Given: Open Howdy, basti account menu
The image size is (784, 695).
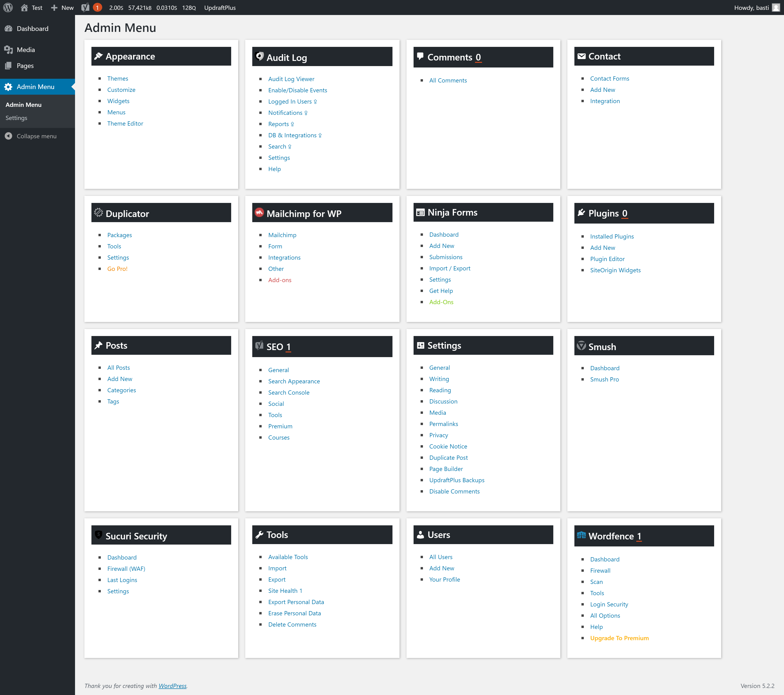Looking at the screenshot, I should click(756, 8).
